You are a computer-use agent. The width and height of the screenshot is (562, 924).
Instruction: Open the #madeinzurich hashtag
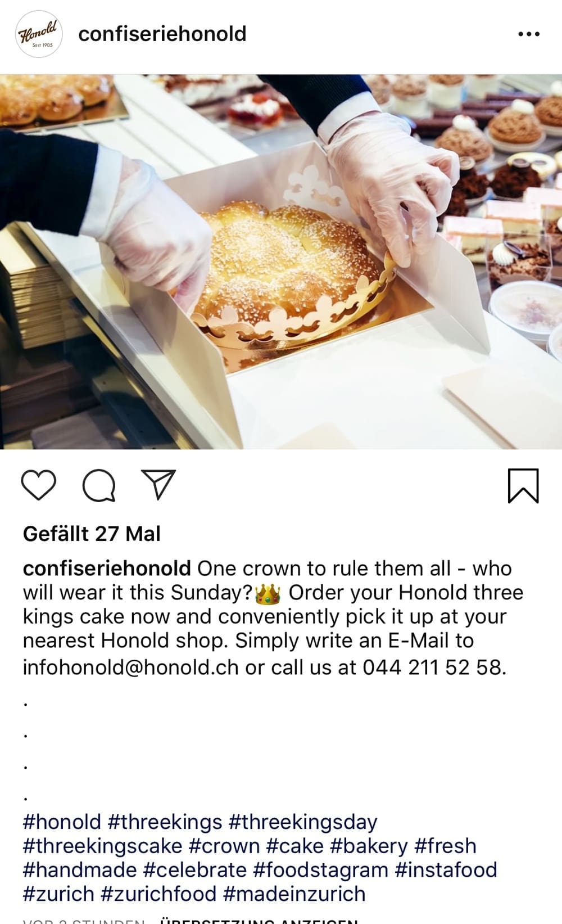pos(294,894)
